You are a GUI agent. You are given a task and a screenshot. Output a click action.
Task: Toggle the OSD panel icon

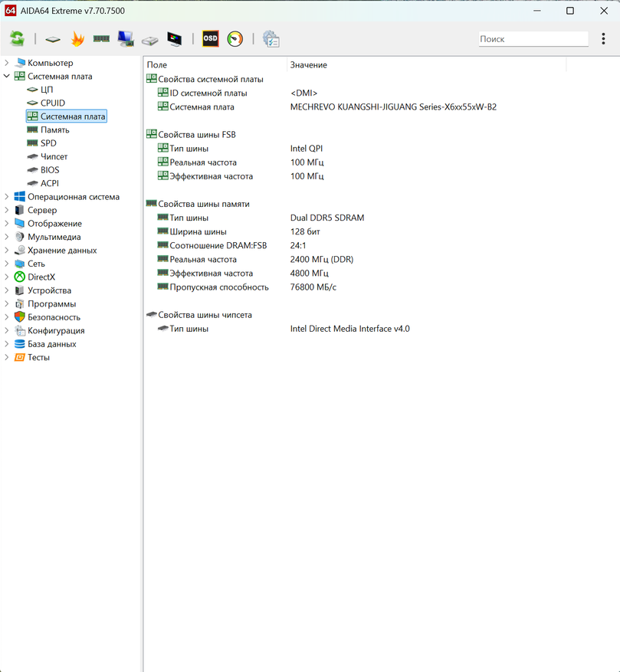click(210, 38)
